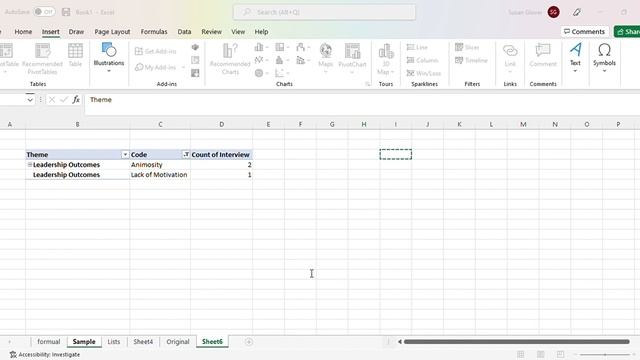Open My Add-ins

pos(160,67)
